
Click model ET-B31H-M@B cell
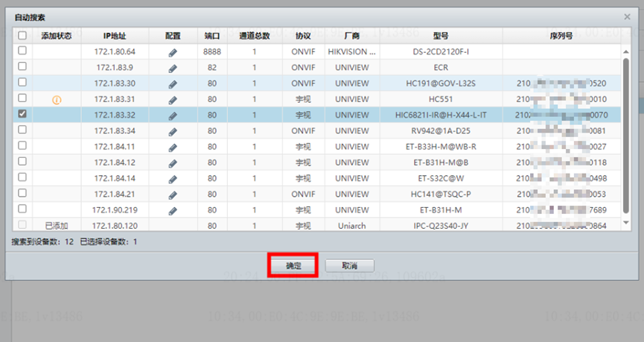441,162
